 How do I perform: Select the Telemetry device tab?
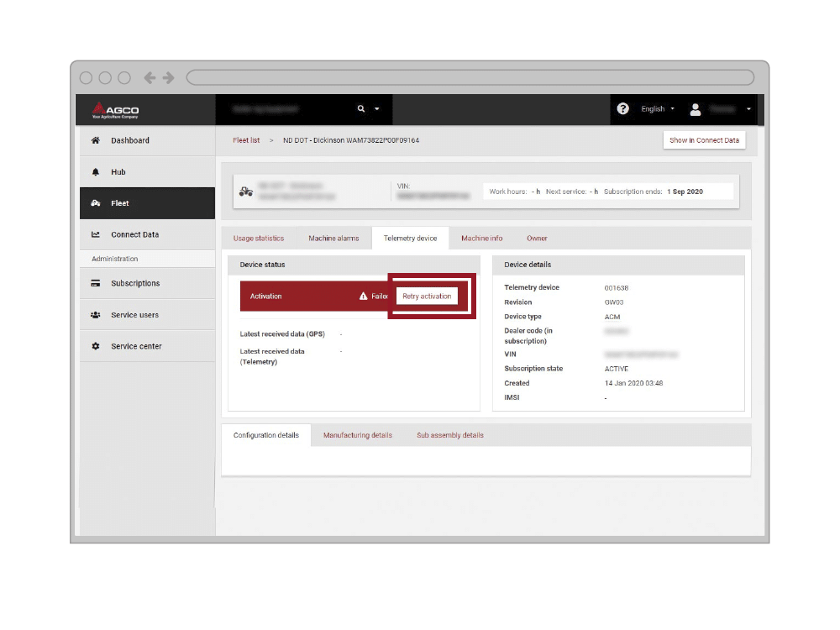click(x=411, y=239)
